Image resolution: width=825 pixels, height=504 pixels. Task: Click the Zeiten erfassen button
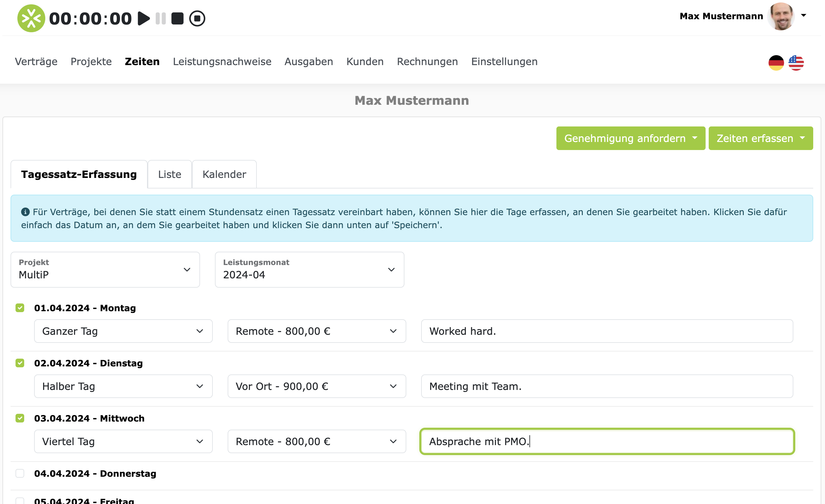(x=760, y=138)
